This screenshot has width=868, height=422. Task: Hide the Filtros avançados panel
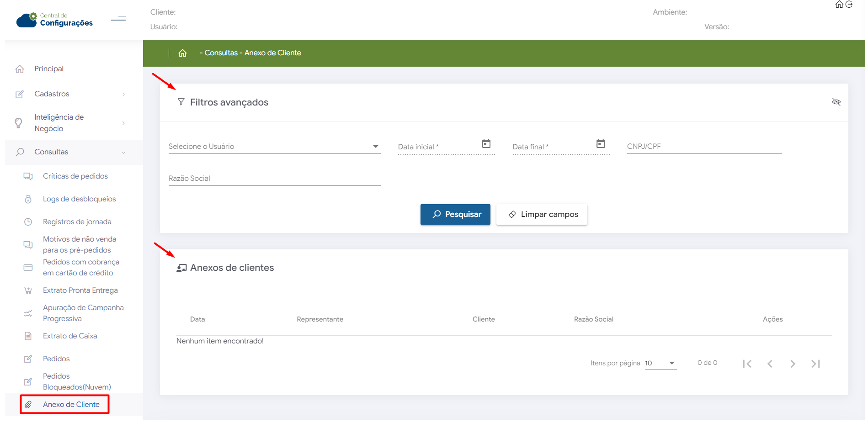(836, 102)
